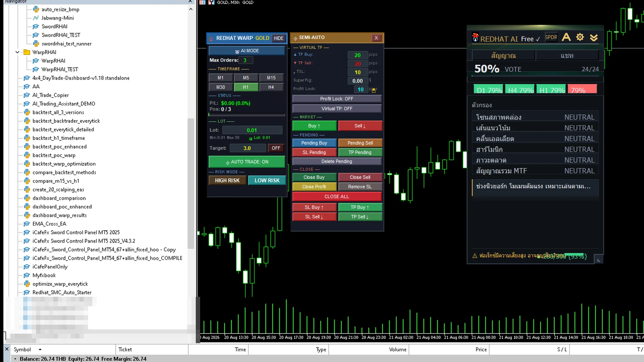Screen dimensions: 644x362
Task: Click the chart table icon beside GOLD, M30 title
Action: click(202, 2)
